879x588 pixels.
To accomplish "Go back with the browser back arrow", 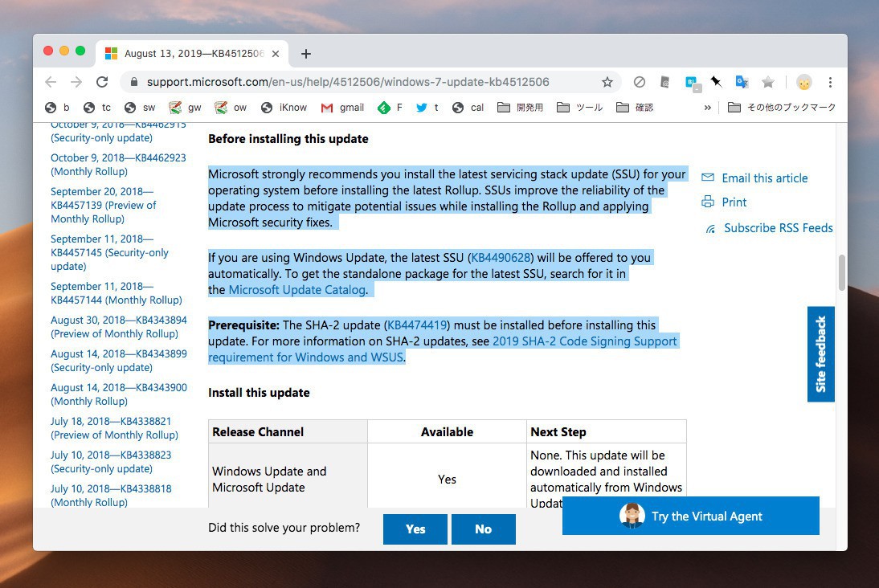I will tap(51, 83).
